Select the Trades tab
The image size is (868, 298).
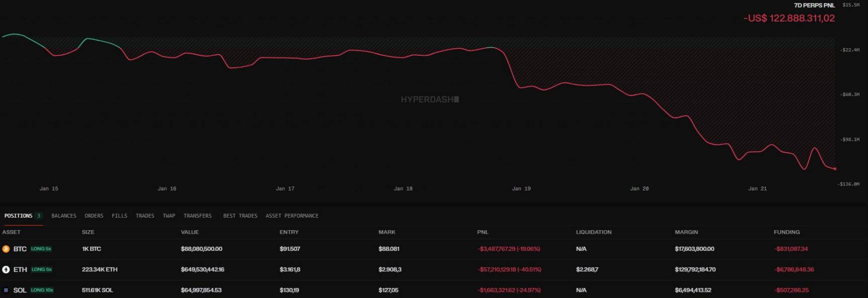145,216
